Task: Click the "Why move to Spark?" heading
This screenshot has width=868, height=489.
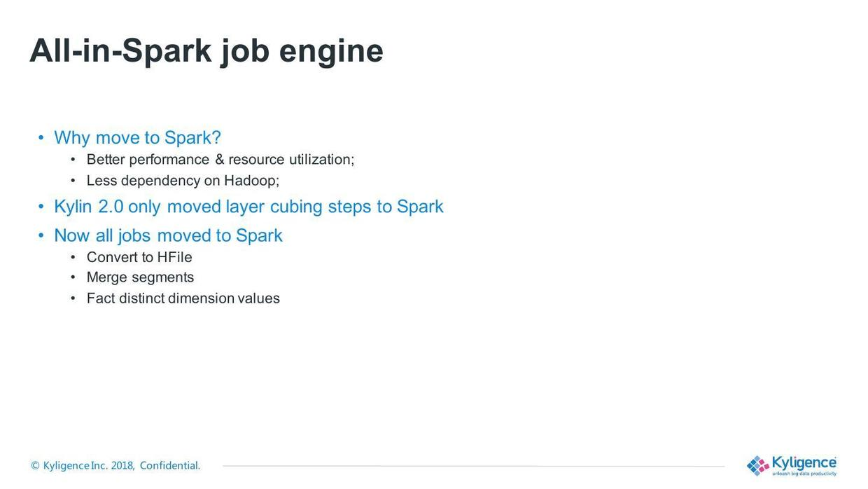Action: pyautogui.click(x=137, y=137)
